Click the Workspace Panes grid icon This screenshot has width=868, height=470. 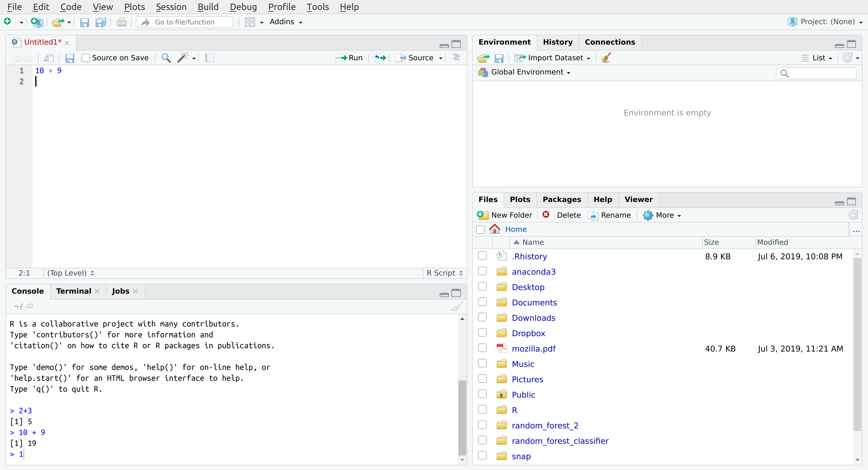point(250,22)
